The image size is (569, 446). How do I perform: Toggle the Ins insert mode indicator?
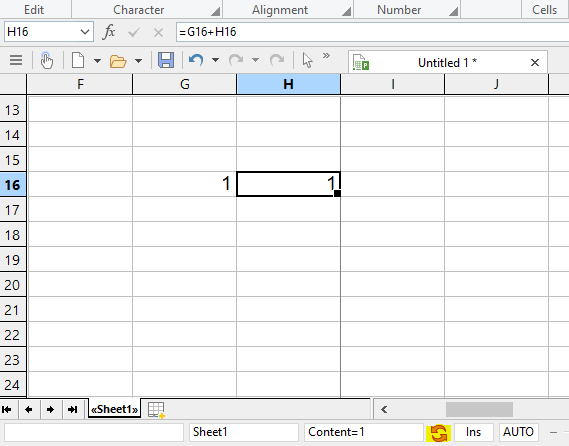click(473, 432)
